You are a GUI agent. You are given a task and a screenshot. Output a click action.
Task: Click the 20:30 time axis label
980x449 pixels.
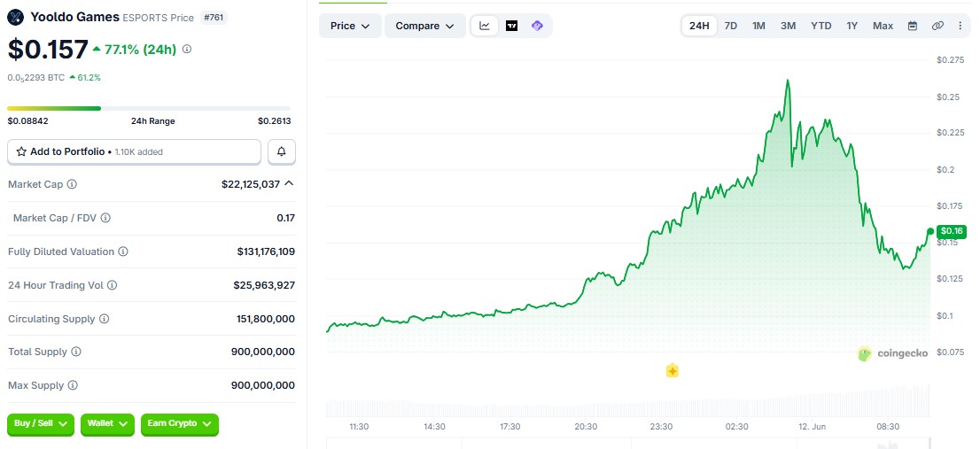click(586, 427)
